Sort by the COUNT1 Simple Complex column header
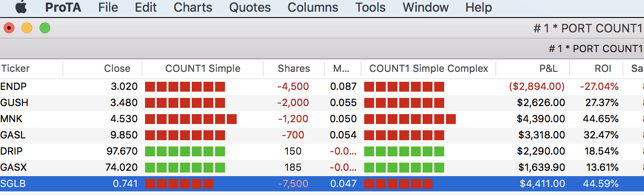This screenshot has height=195, width=644. click(428, 69)
